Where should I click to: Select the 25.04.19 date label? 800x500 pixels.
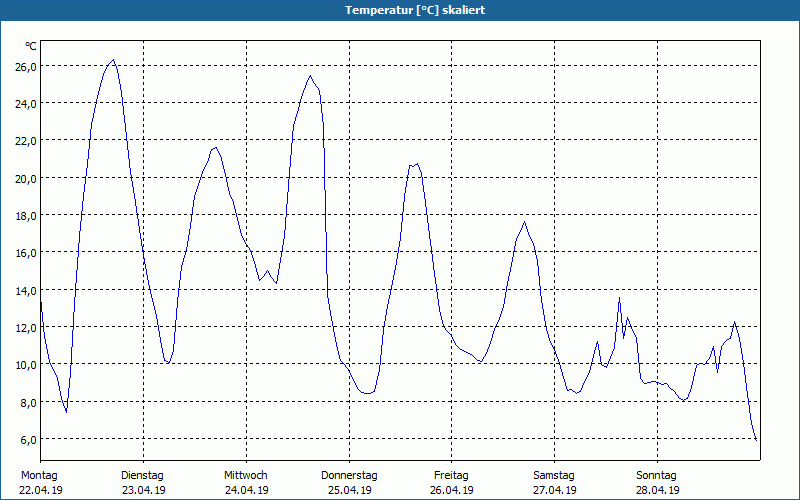349,490
